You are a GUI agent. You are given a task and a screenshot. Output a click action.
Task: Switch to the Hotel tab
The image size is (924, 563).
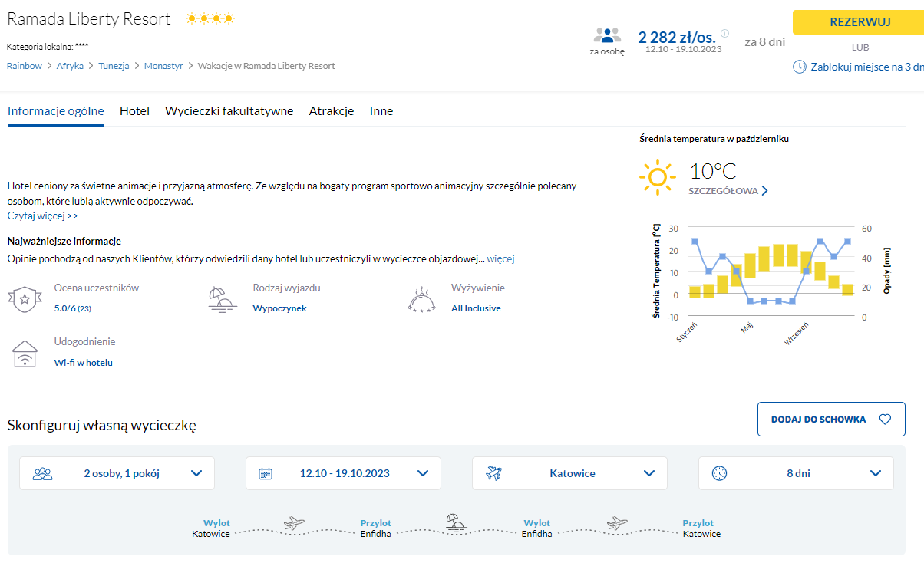[134, 111]
